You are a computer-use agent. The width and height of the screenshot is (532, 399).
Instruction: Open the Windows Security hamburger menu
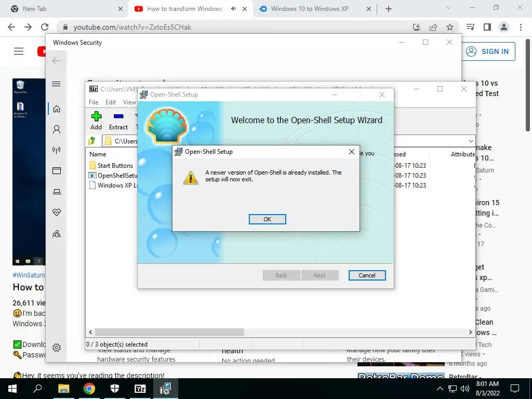[56, 84]
